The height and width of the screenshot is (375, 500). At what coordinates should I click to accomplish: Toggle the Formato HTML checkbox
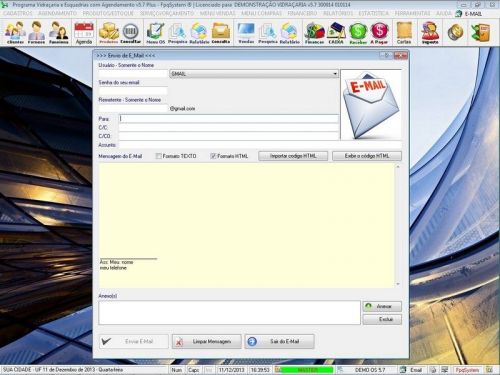coord(213,156)
